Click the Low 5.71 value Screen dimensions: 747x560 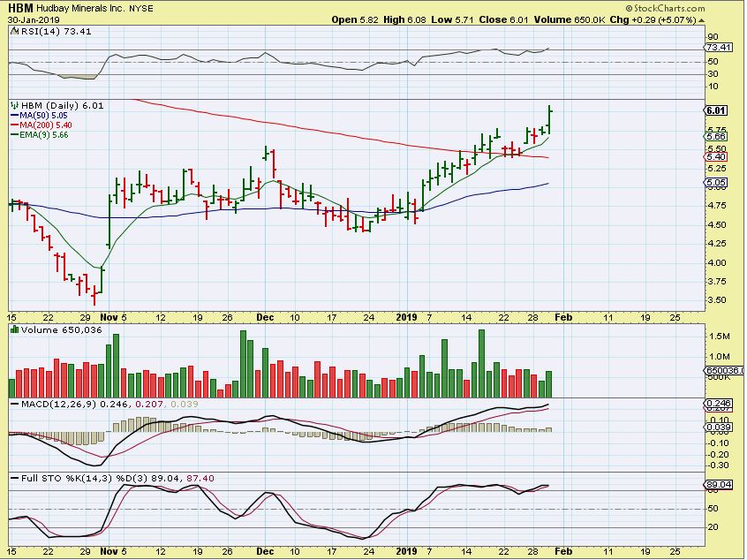click(x=453, y=20)
